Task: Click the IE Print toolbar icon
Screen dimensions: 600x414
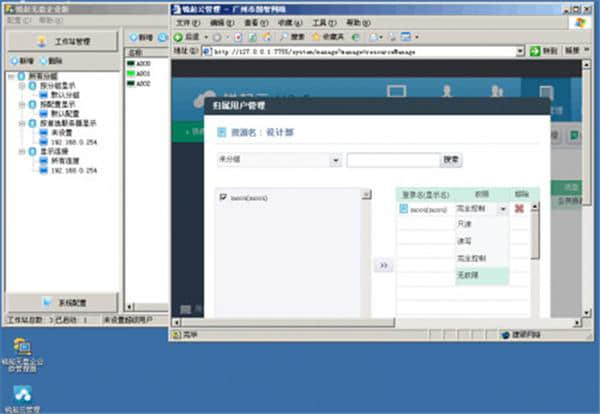Action: pos(392,37)
